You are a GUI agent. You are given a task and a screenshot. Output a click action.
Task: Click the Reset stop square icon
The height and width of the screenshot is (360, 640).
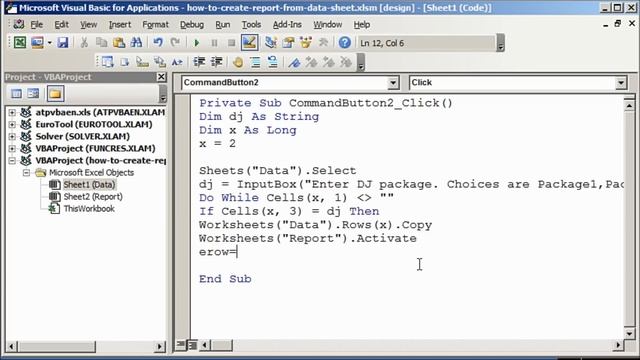click(x=231, y=42)
